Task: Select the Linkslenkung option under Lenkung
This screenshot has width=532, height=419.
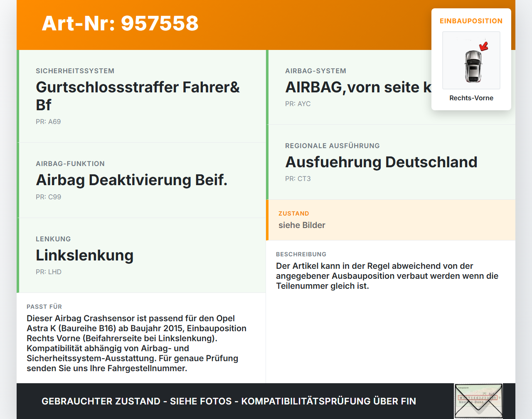Action: 84,255
